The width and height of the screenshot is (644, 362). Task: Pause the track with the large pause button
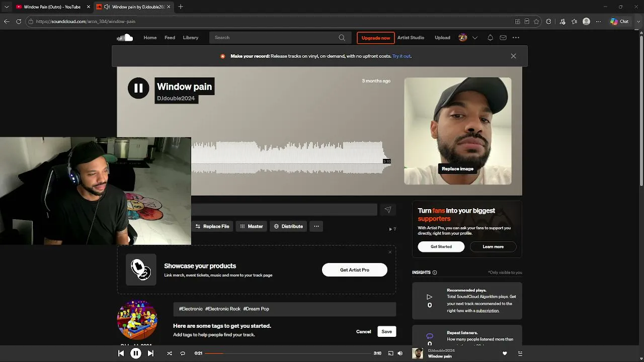pos(138,88)
